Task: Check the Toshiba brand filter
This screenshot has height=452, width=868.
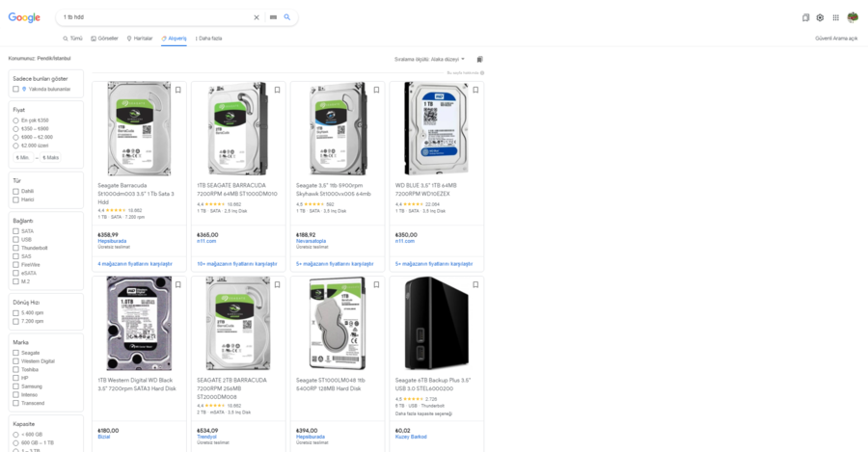Action: click(15, 369)
